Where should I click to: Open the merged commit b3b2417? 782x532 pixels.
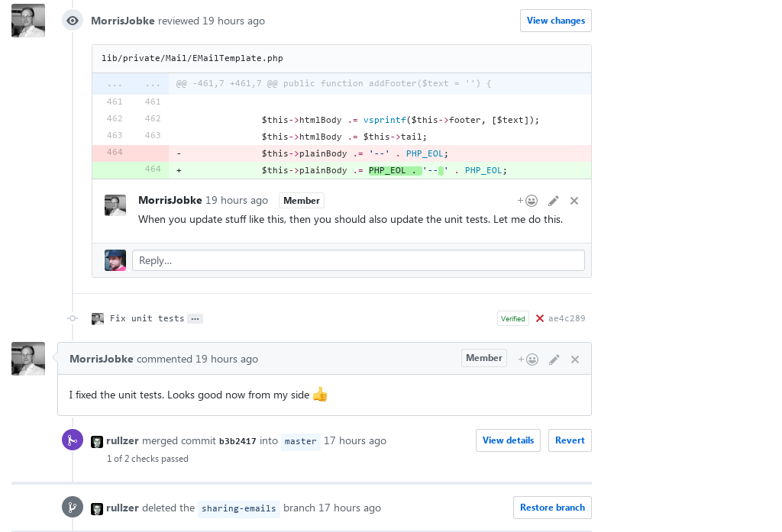[x=238, y=441]
